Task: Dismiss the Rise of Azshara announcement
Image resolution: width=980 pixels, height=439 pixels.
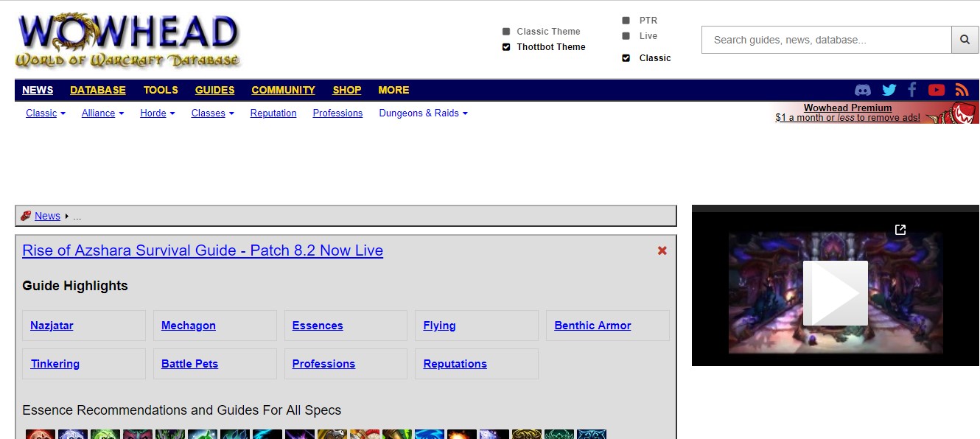Action: click(662, 250)
